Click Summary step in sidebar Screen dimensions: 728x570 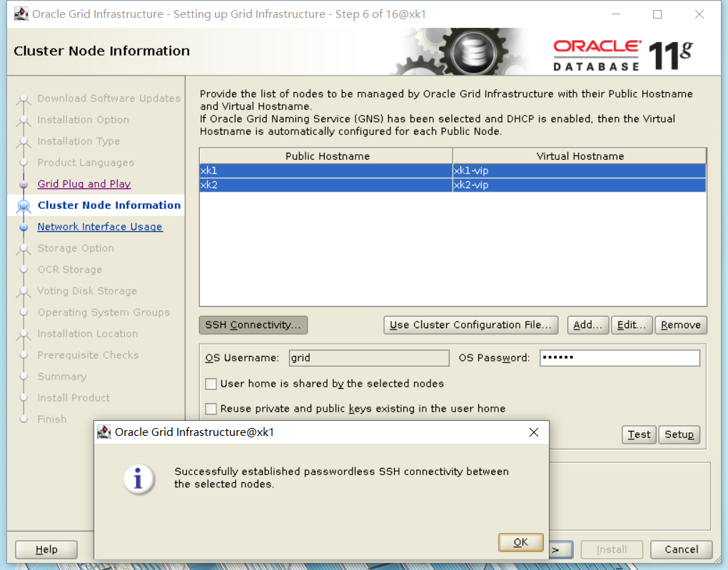coord(62,377)
